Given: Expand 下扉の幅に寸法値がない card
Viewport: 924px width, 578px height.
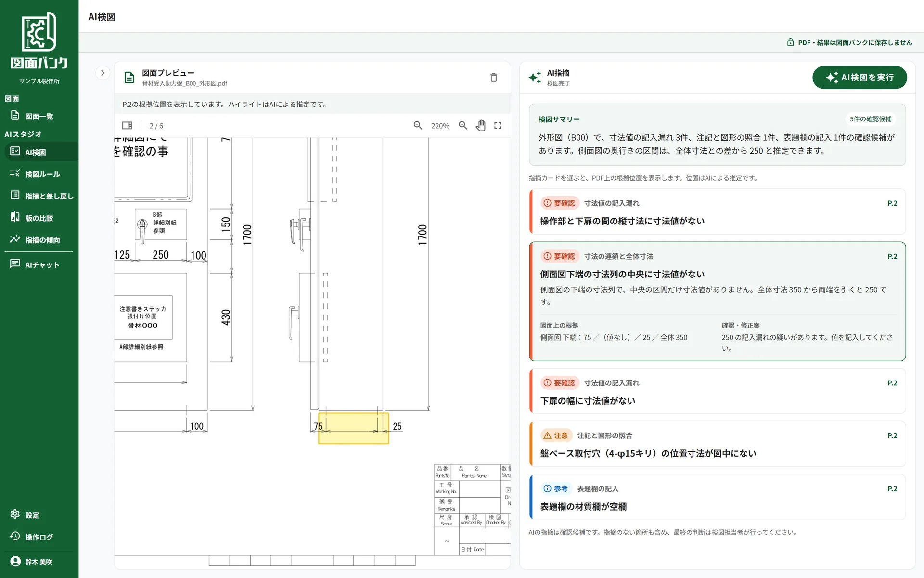Looking at the screenshot, I should click(717, 391).
